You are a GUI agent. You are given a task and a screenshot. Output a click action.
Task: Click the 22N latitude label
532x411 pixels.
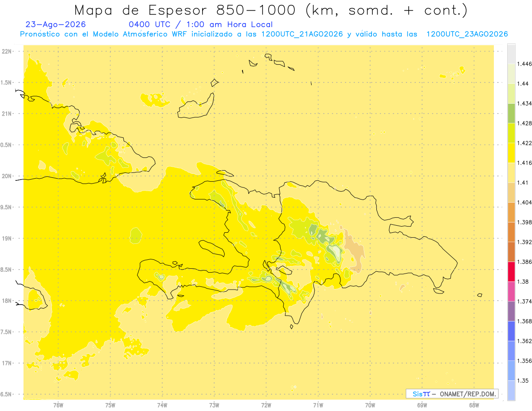click(7, 51)
